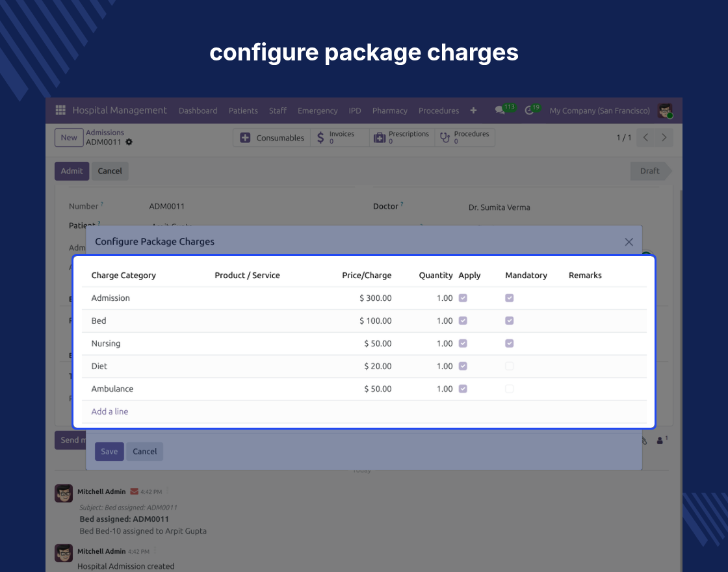Open the Pharmacy menu
This screenshot has height=572, width=728.
point(389,110)
